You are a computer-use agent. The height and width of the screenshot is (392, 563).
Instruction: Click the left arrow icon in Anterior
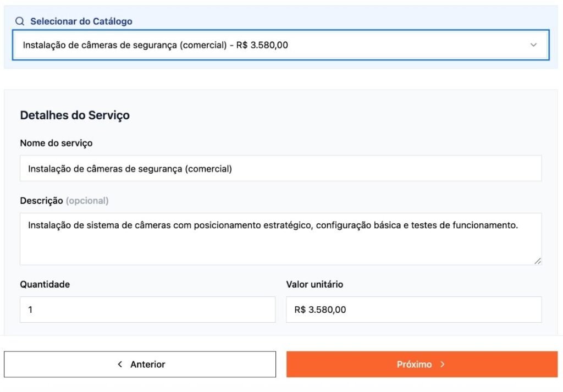[x=120, y=365]
